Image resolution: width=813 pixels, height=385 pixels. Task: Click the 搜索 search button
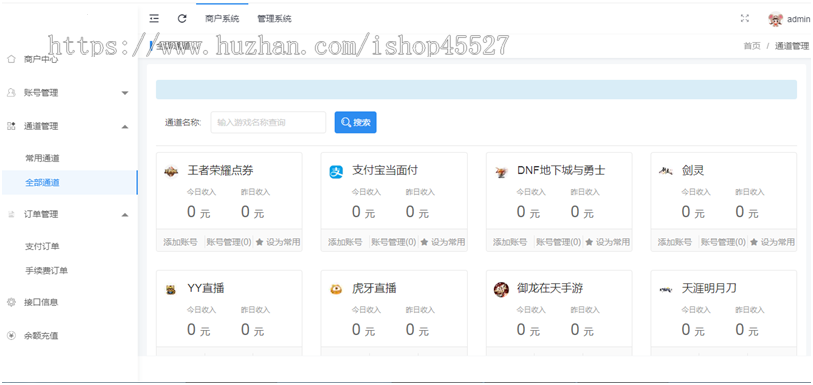355,122
